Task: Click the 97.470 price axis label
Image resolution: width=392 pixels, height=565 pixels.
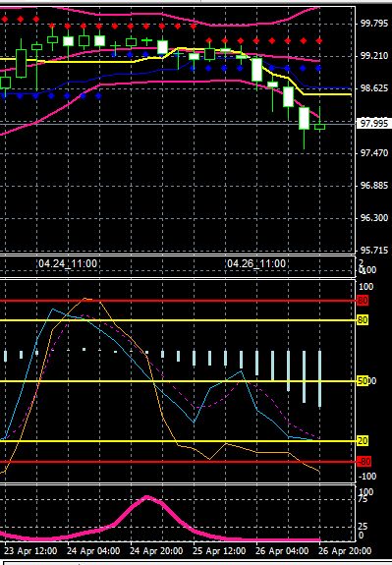Action: [374, 153]
